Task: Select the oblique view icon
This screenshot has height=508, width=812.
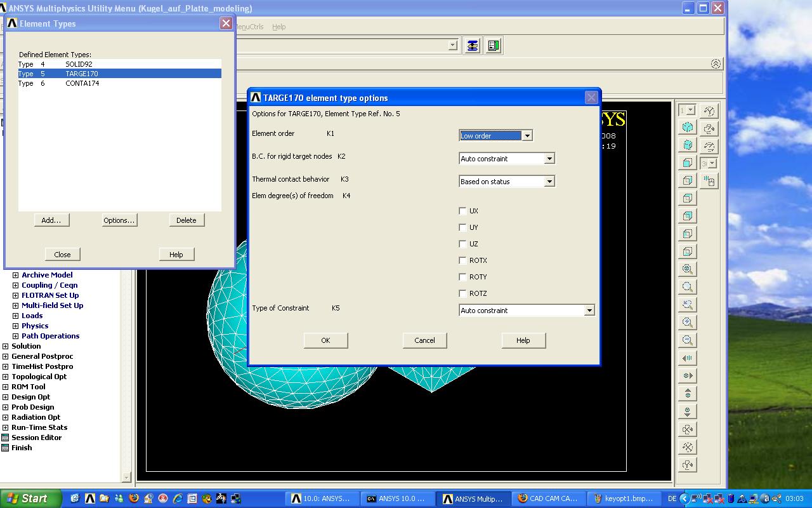Action: (x=688, y=145)
